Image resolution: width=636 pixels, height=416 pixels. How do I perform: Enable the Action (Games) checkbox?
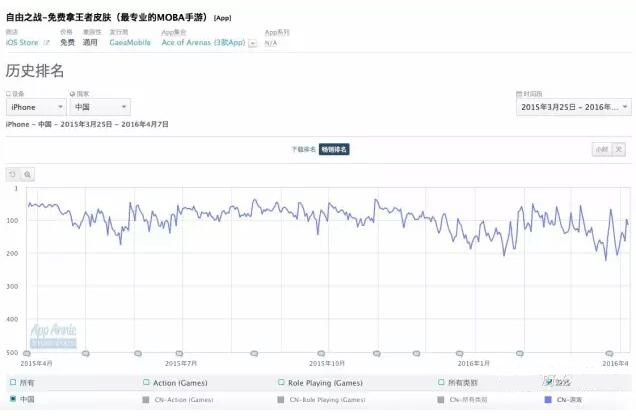tap(146, 382)
